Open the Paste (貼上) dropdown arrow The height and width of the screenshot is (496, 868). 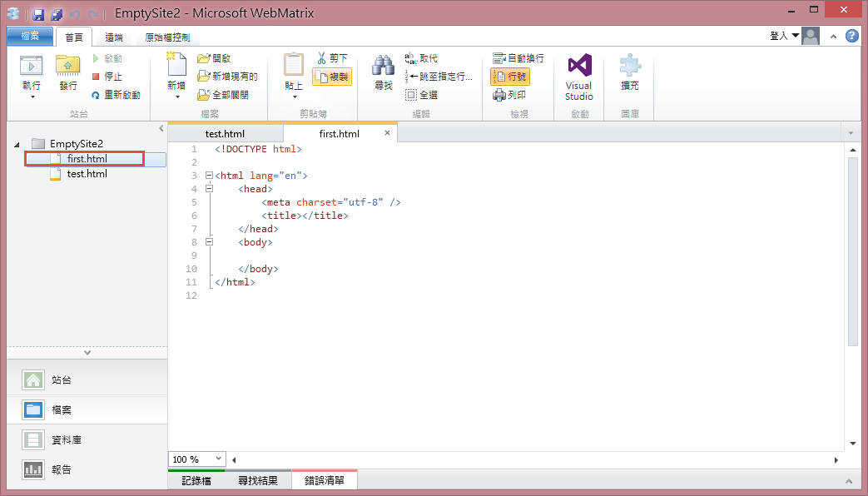[x=295, y=97]
